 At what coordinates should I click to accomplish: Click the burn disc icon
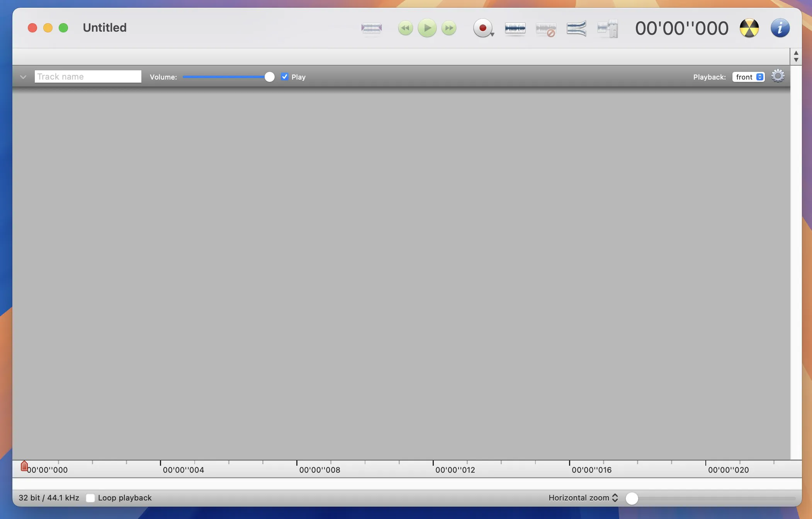coord(749,28)
